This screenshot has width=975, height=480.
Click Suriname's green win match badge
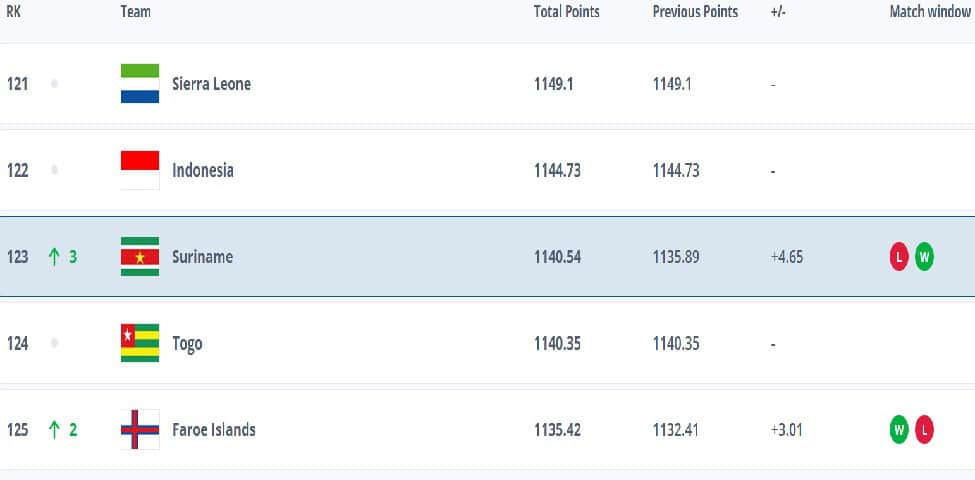point(924,257)
